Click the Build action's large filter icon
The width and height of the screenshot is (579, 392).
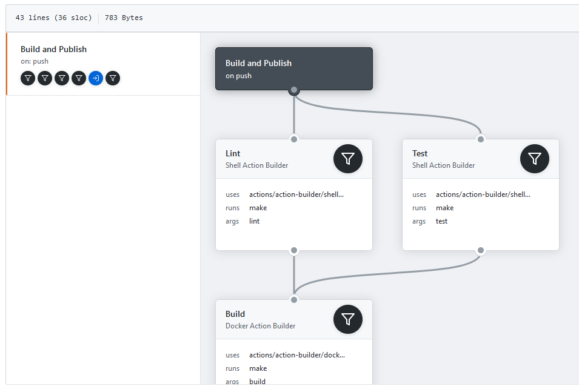point(348,319)
